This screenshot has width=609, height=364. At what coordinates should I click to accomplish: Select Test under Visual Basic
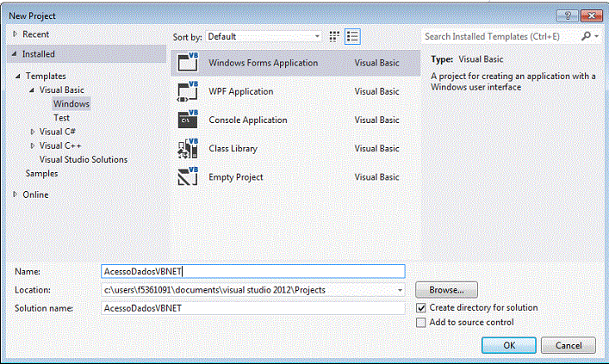[x=61, y=118]
